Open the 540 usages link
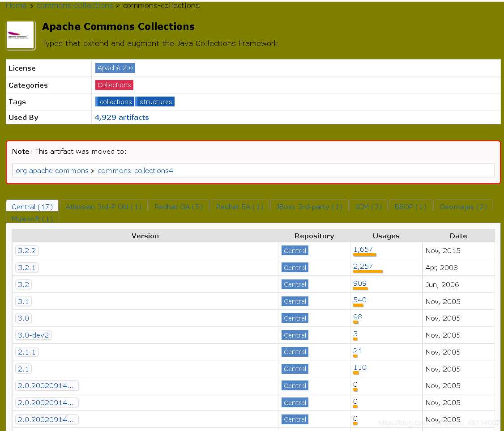 [x=360, y=300]
